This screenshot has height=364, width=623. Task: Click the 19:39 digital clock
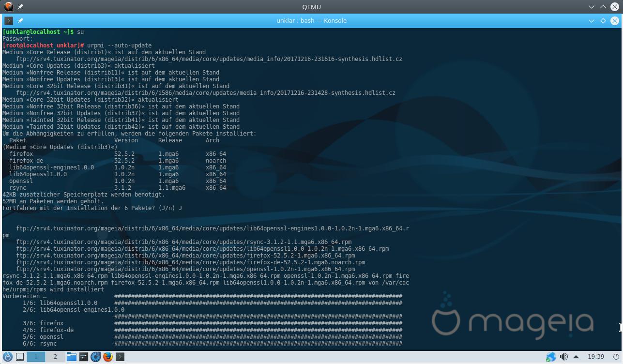(596, 357)
